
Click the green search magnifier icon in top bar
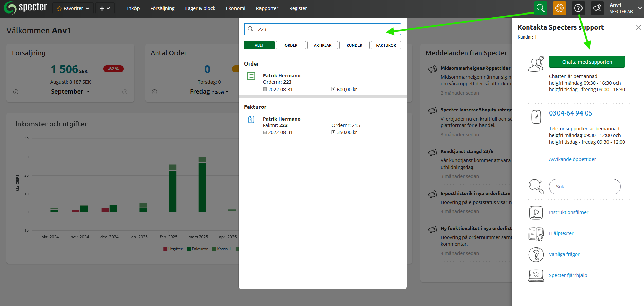point(540,8)
